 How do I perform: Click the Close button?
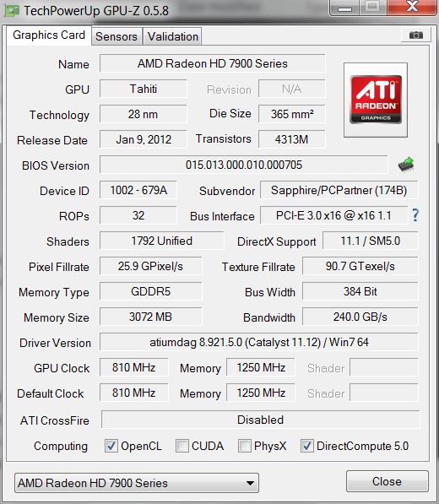click(x=388, y=481)
